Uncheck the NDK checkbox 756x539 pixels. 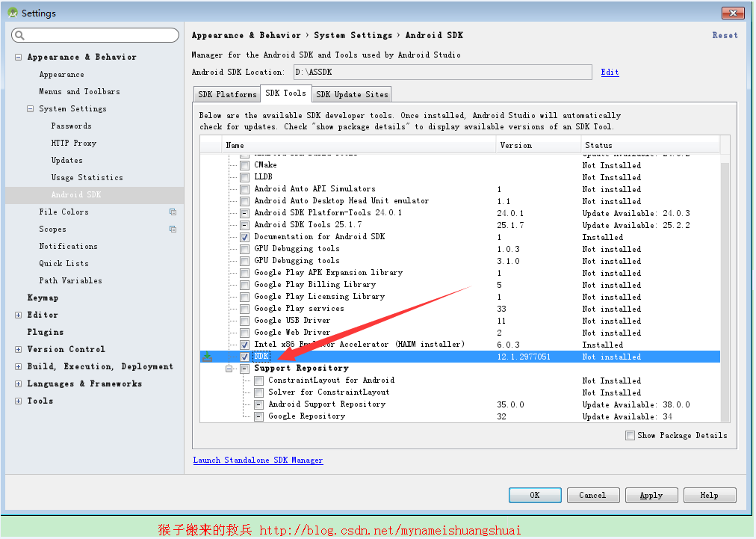[245, 357]
